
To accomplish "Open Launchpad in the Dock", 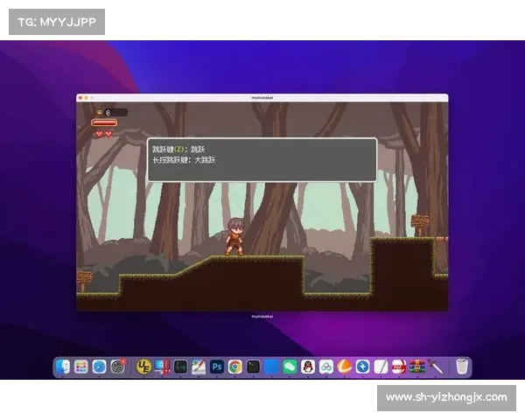I will coord(81,367).
